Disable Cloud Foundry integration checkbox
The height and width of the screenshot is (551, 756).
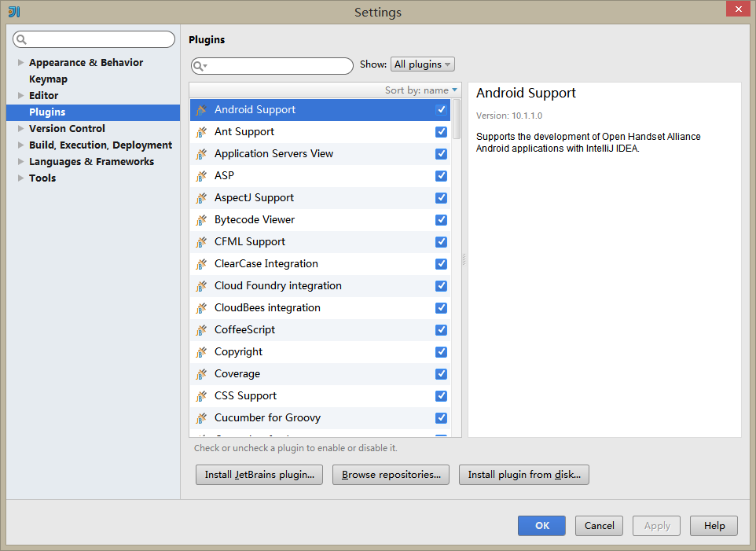coord(441,286)
